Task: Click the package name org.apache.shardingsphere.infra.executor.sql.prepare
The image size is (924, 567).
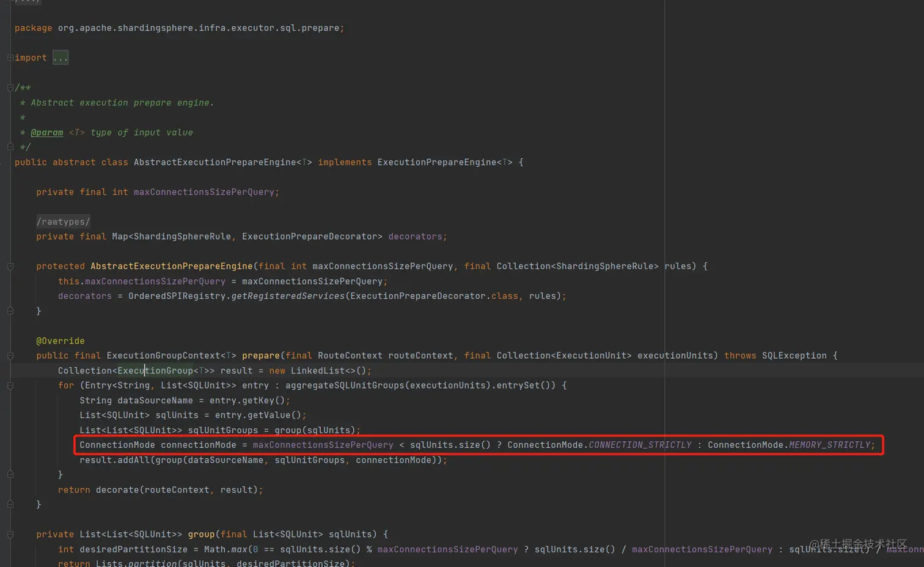Action: [x=199, y=28]
